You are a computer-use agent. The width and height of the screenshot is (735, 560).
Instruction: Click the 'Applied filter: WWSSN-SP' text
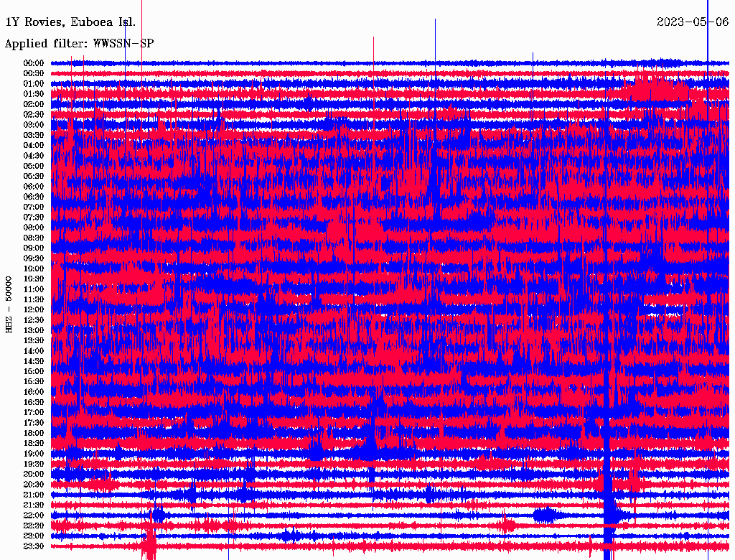[79, 44]
